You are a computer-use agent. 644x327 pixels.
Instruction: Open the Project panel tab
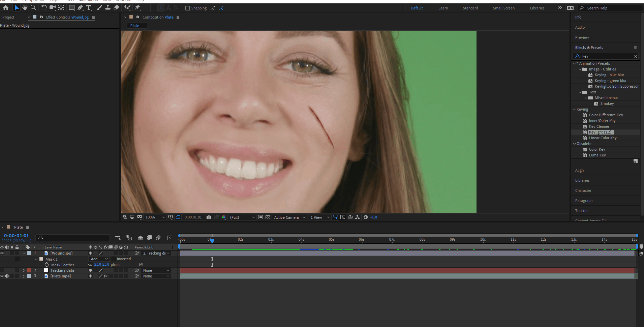(x=8, y=17)
